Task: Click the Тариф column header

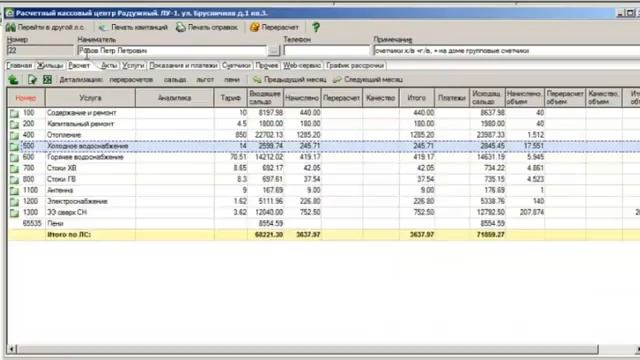Action: point(231,98)
